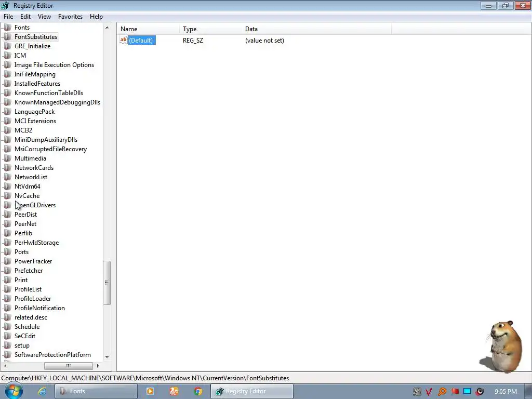The width and height of the screenshot is (532, 399).
Task: Click the 9:05 PM taskbar clock
Action: pyautogui.click(x=506, y=392)
